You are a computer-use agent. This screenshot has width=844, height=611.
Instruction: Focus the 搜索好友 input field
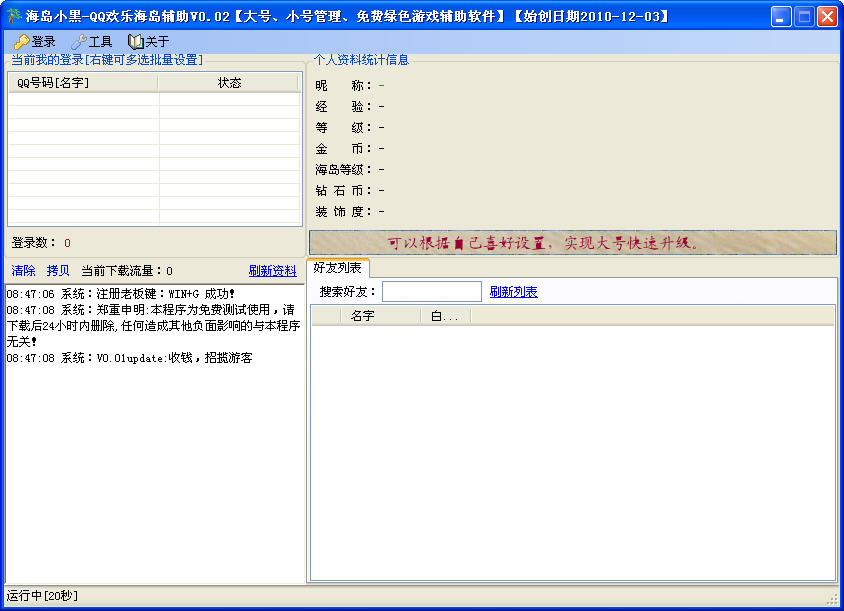tap(432, 292)
